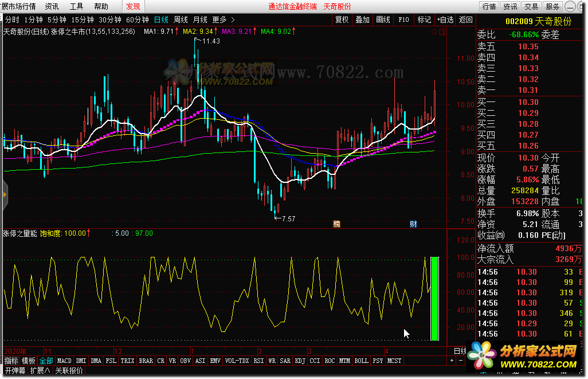Click the split-panel square icon atop the chart

click(x=442, y=32)
